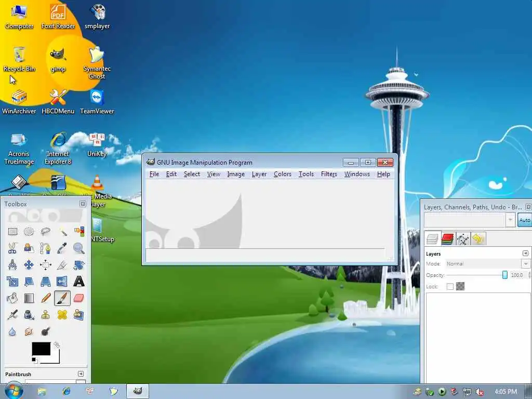This screenshot has width=532, height=399.
Task: Select the Flip tool
Action: pyautogui.click(x=62, y=282)
